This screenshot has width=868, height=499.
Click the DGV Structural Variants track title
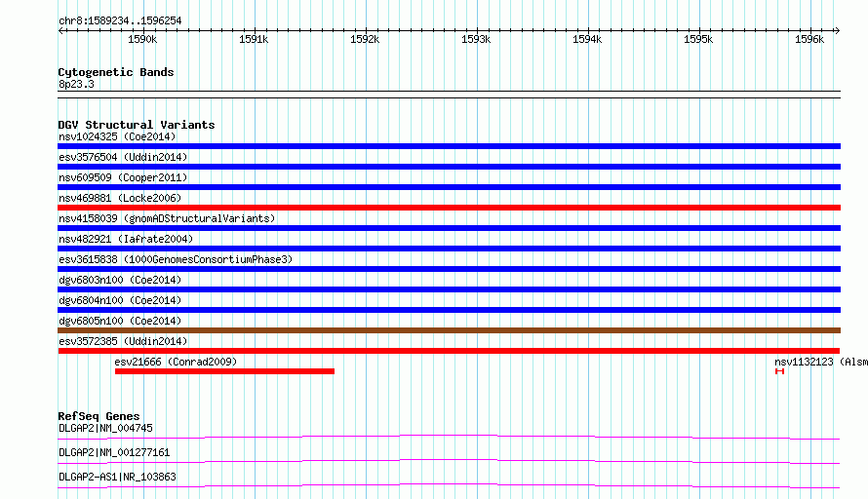point(137,125)
